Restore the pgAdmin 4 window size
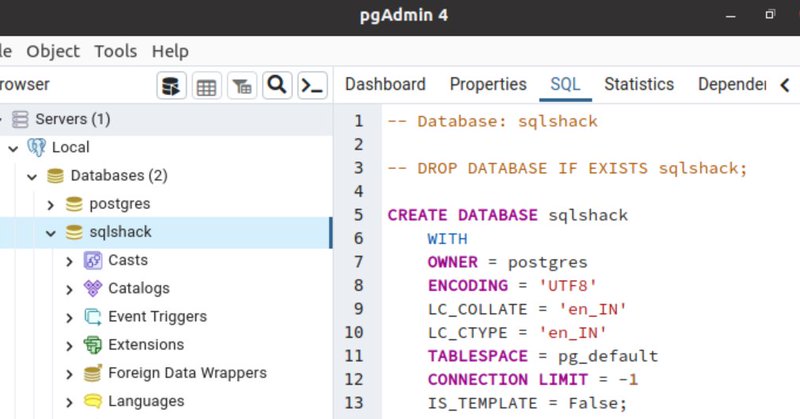This screenshot has height=419, width=800. point(770,14)
